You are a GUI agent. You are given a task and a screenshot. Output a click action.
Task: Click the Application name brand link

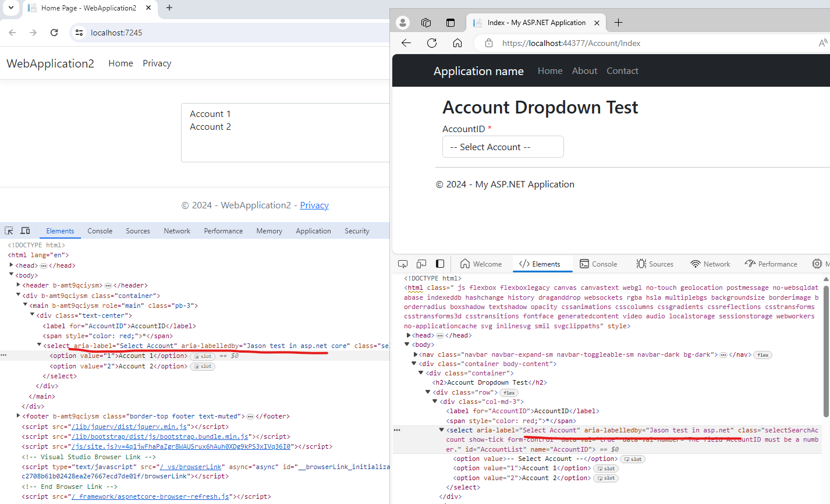[478, 71]
